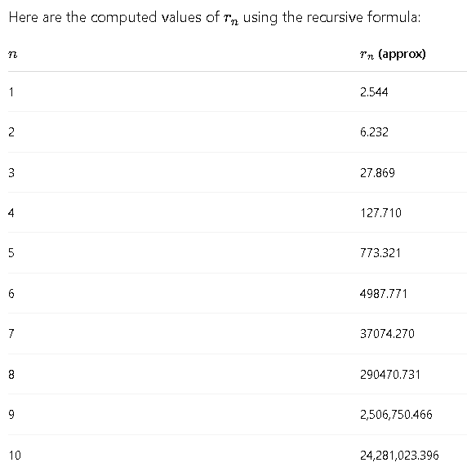
Task: Click the n column header
Action: tap(13, 55)
